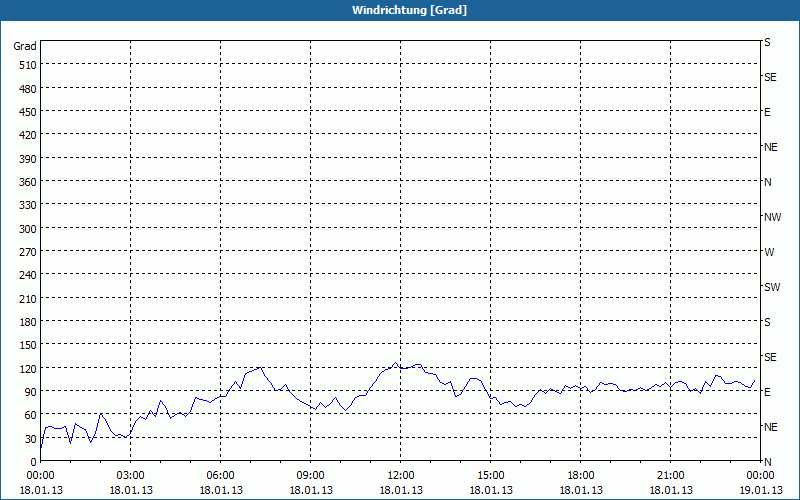Viewport: 800px width, 500px height.
Task: Select the SE compass label at 480 degrees
Action: click(770, 78)
